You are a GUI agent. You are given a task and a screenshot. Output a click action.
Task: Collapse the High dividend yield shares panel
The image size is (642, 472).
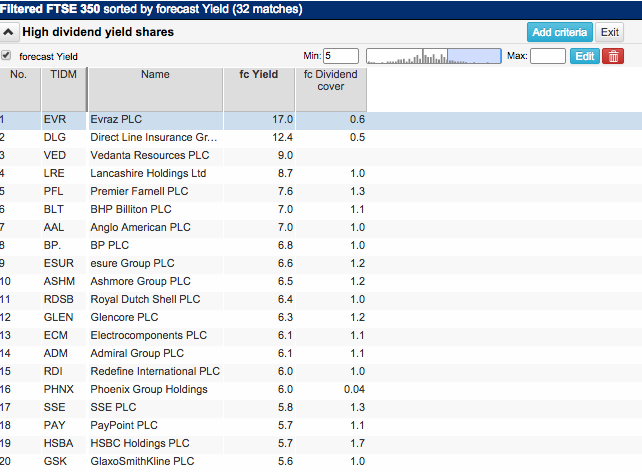coord(9,32)
